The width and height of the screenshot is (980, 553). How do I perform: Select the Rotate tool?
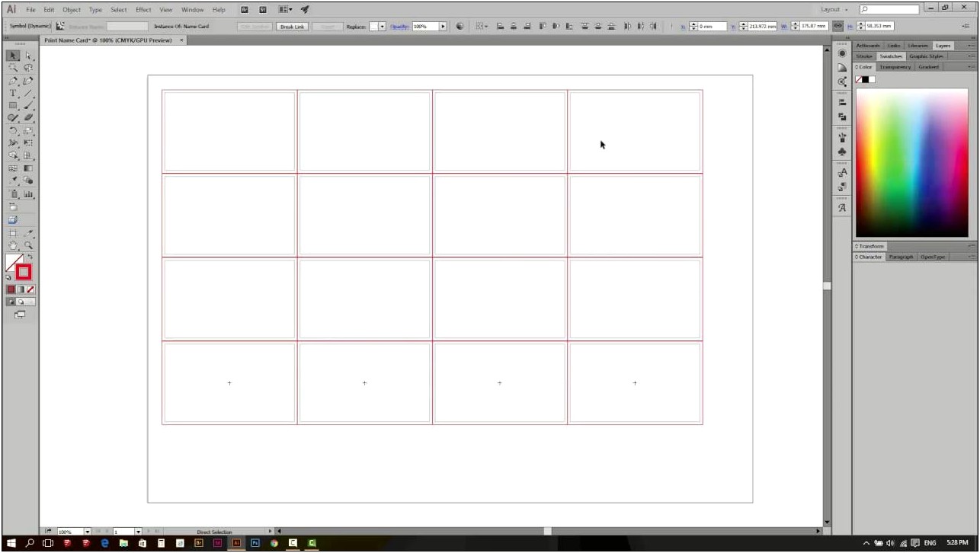(x=13, y=130)
